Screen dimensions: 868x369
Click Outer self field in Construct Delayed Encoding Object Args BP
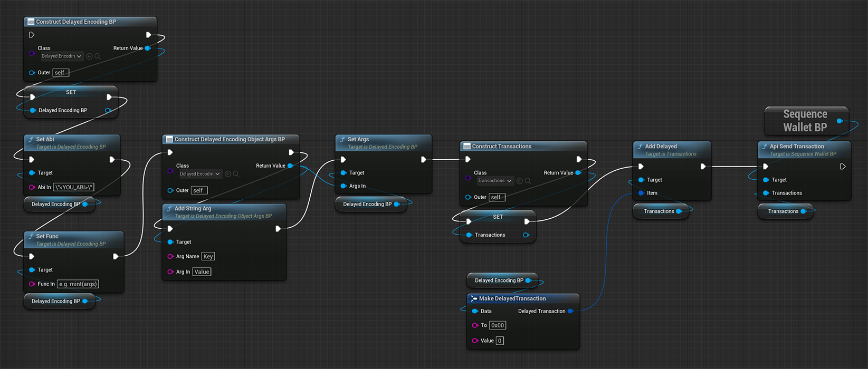(199, 190)
